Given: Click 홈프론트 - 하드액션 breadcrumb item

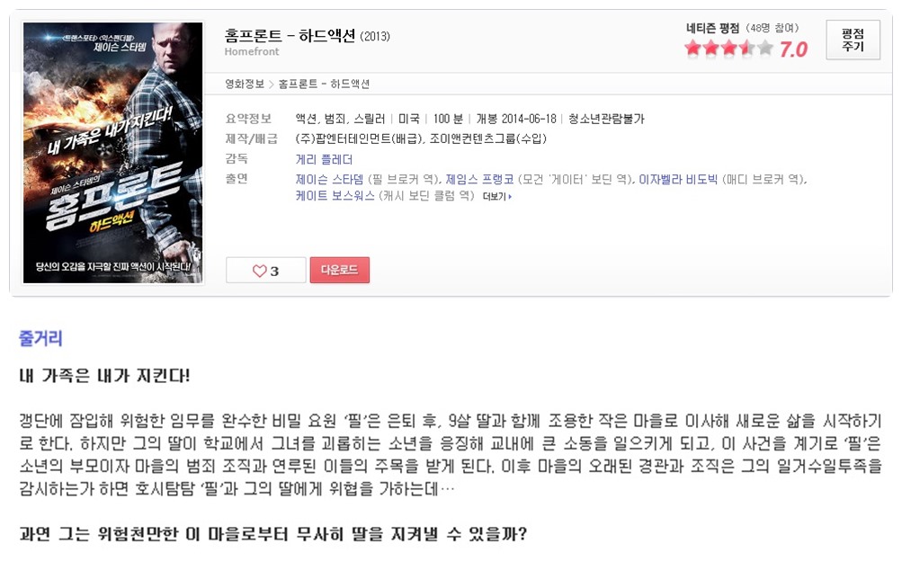Looking at the screenshot, I should tap(324, 84).
